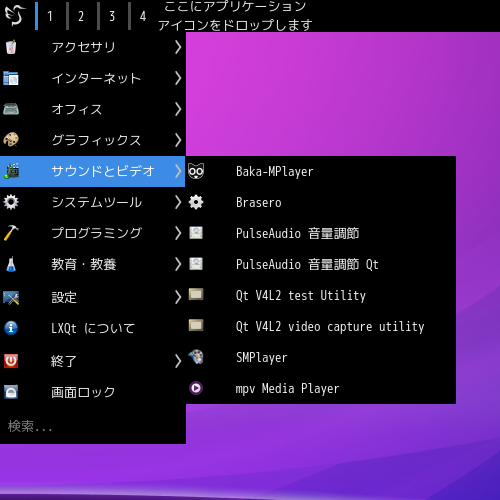Open the 教育・教養 menu category

coord(93,264)
